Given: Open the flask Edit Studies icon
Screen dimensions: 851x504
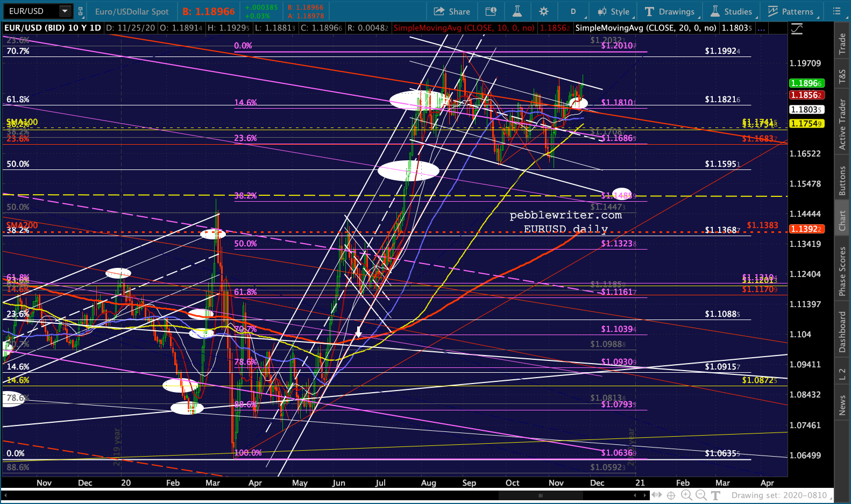Looking at the screenshot, I should tap(517, 11).
